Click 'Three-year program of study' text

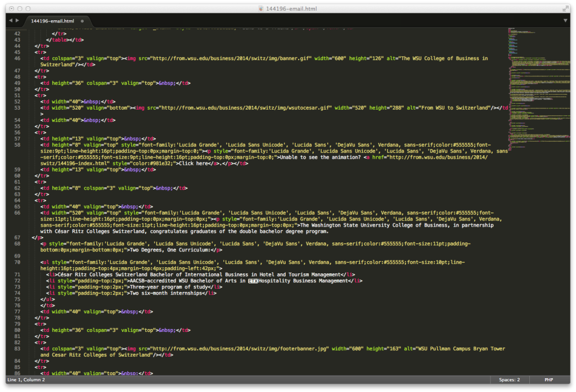[x=169, y=287]
